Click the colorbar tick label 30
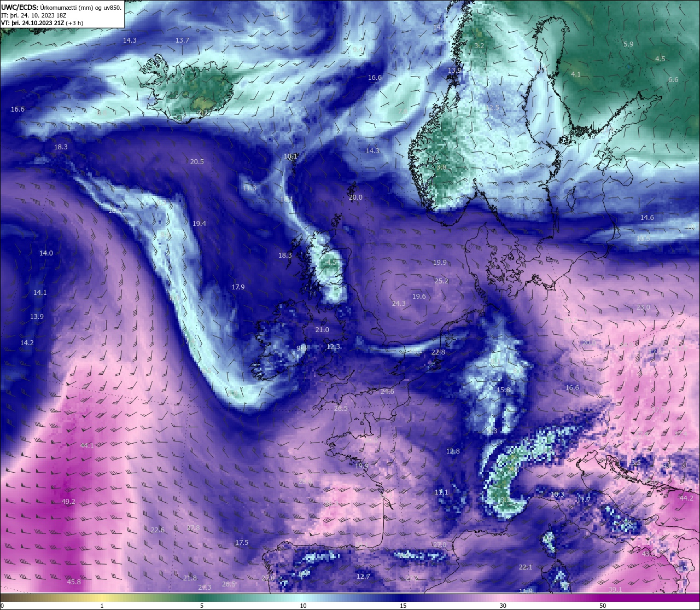The width and height of the screenshot is (700, 610). tap(503, 606)
